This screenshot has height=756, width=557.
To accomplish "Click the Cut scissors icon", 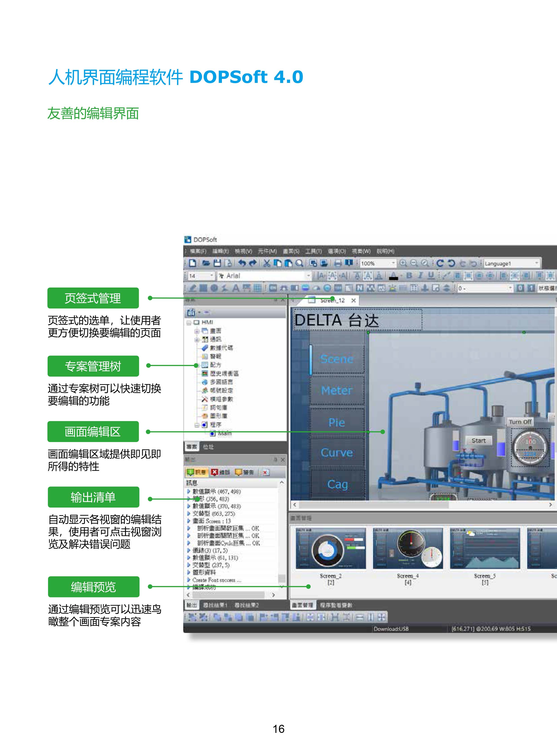I will pos(267,263).
